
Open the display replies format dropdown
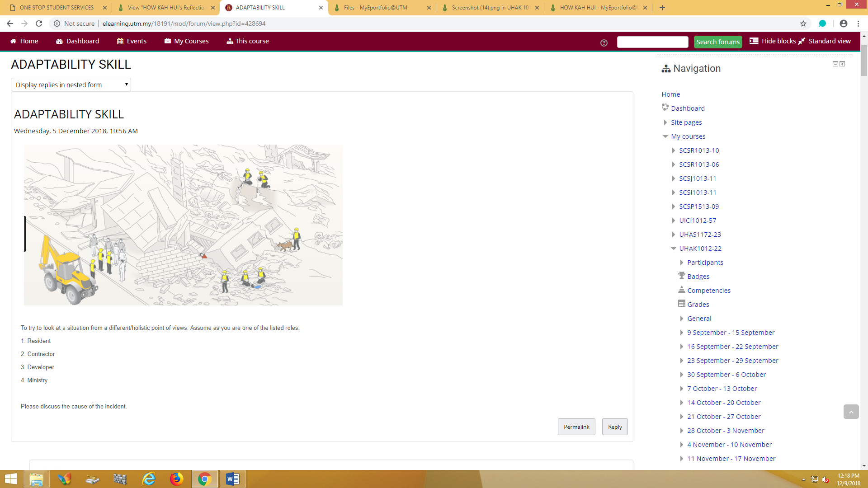point(71,84)
